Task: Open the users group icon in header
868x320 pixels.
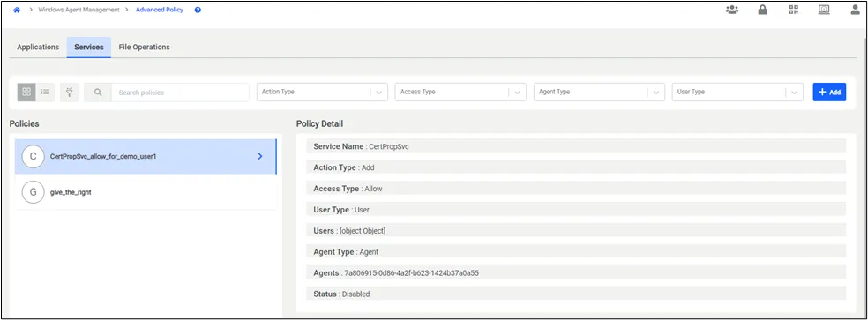Action: pyautogui.click(x=732, y=10)
